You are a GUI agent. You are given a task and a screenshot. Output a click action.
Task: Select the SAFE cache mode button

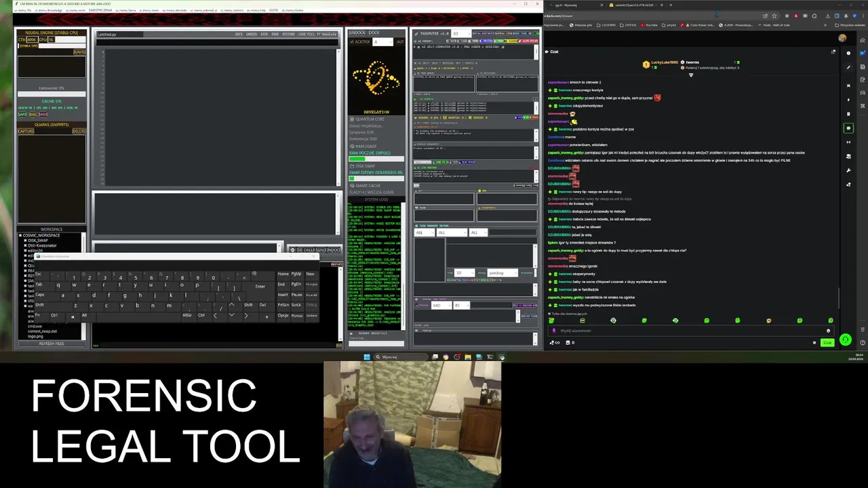22,115
